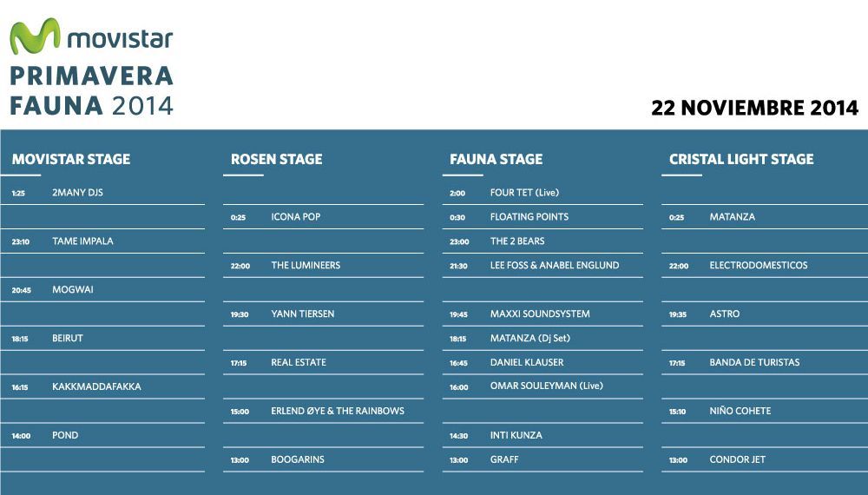The image size is (868, 495).
Task: Switch to the Cristal Light Stage header
Action: [741, 159]
